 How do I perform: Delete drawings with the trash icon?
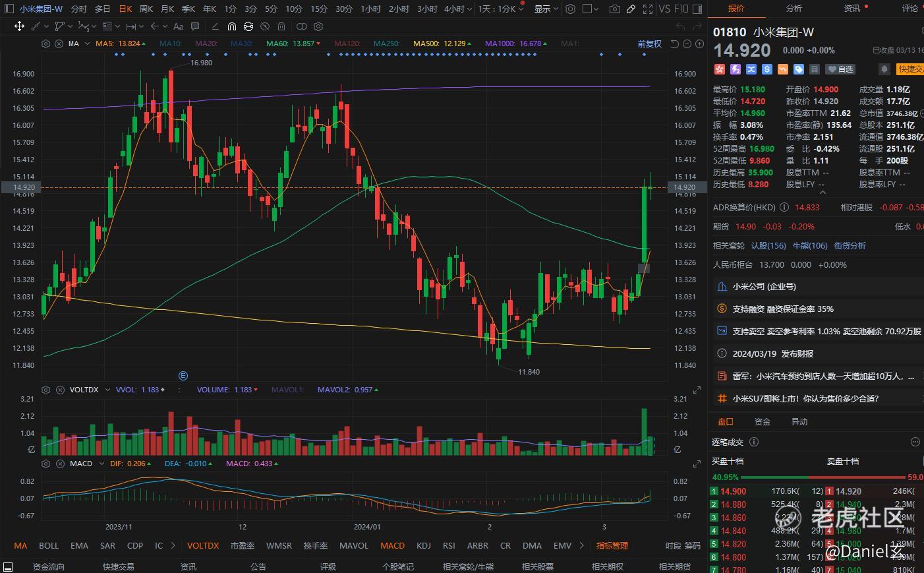click(x=281, y=26)
